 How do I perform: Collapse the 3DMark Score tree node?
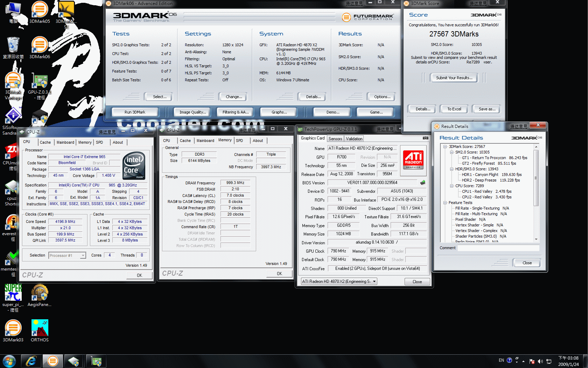click(x=445, y=146)
